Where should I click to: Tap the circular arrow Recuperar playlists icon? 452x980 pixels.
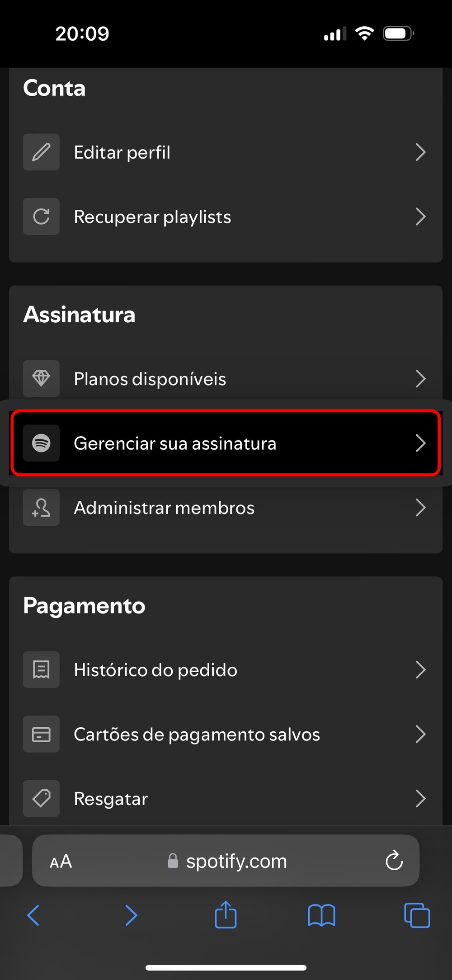[x=41, y=217]
